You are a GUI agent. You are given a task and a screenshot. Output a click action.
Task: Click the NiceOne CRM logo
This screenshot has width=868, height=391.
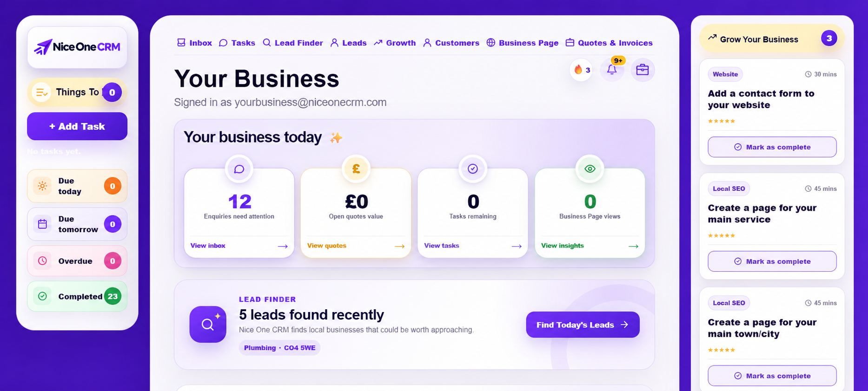coord(77,47)
